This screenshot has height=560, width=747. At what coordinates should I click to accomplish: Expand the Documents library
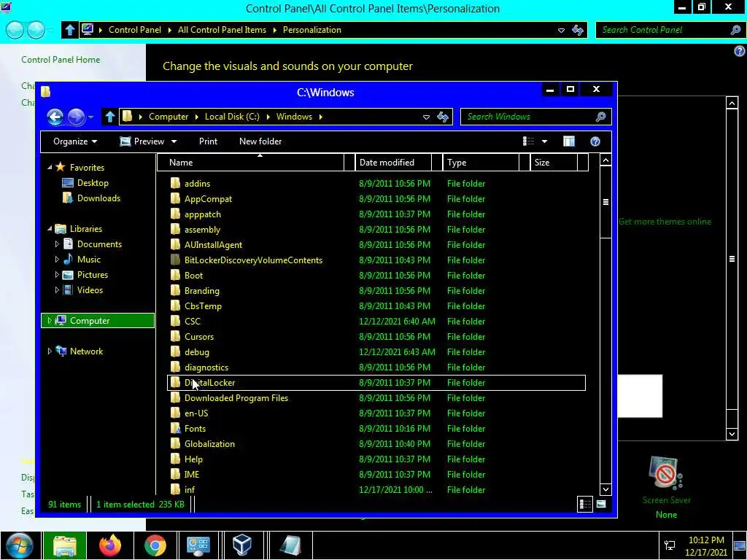click(57, 244)
